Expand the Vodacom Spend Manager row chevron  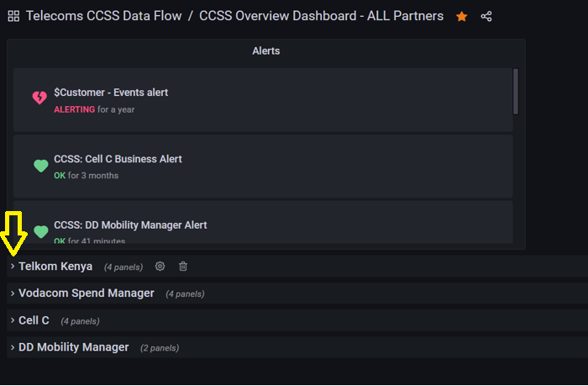click(x=13, y=293)
